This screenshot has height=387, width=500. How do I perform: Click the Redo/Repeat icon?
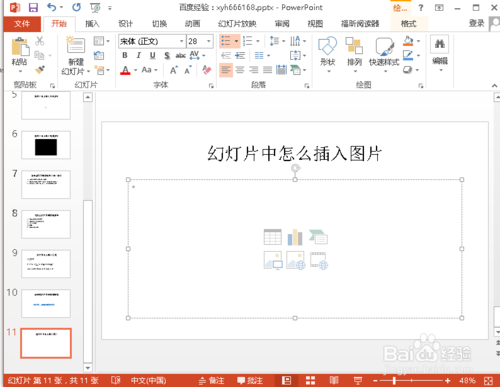(x=77, y=7)
